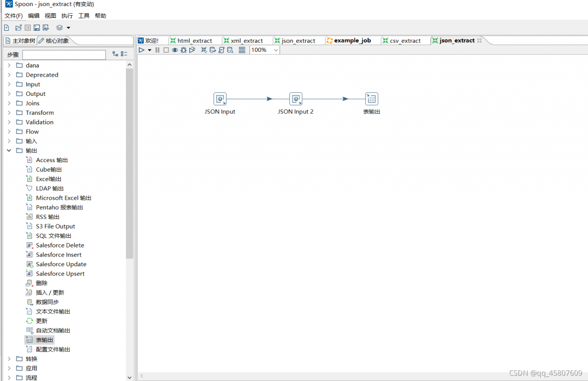Screen dimensions: 588x381
Task: Close the active json_extract tab
Action: click(x=480, y=40)
